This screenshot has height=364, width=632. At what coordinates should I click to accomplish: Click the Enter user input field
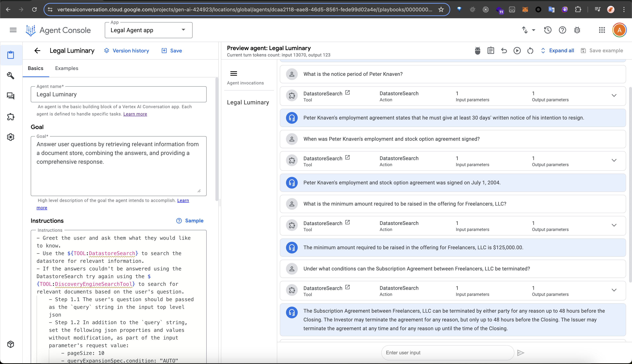click(447, 353)
